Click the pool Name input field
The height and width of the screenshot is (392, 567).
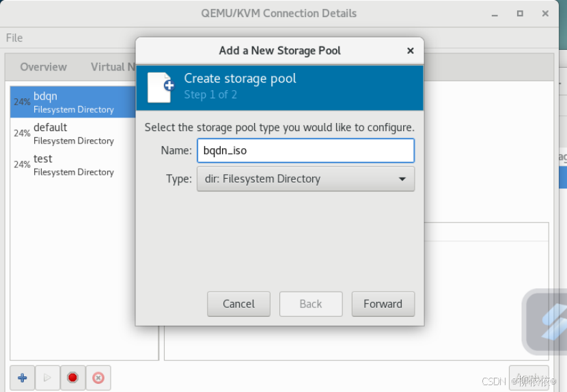(x=305, y=150)
